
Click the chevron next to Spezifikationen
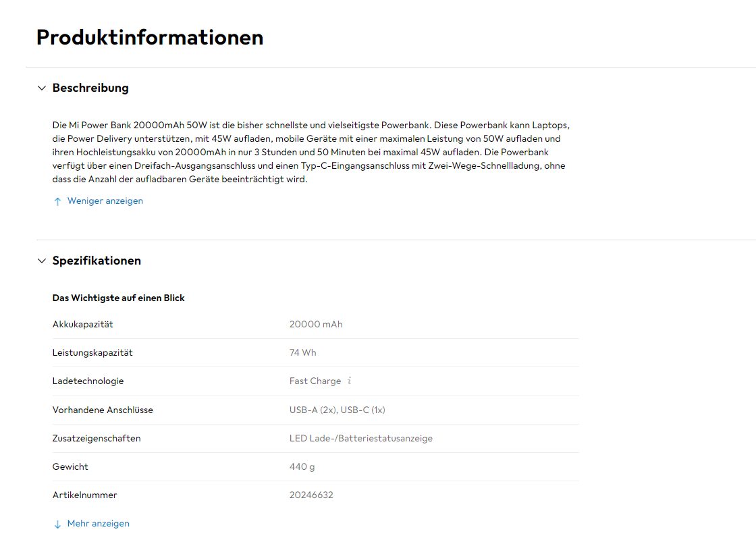point(41,261)
